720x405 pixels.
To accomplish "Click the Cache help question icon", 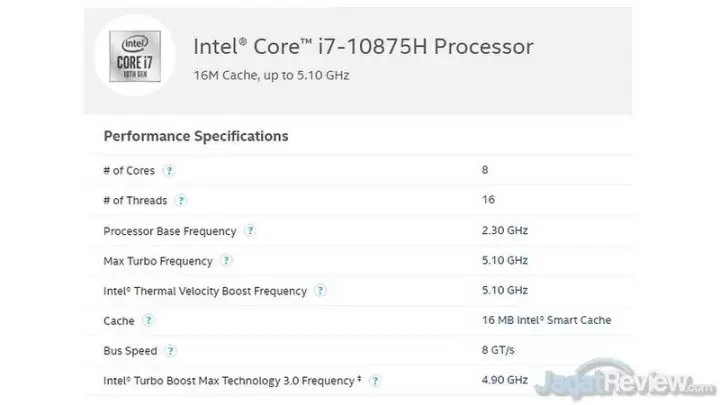I will pos(149,321).
